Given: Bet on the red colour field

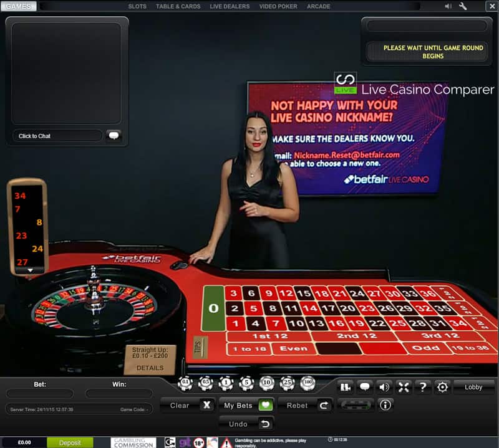Looking at the screenshot, I should [383, 348].
